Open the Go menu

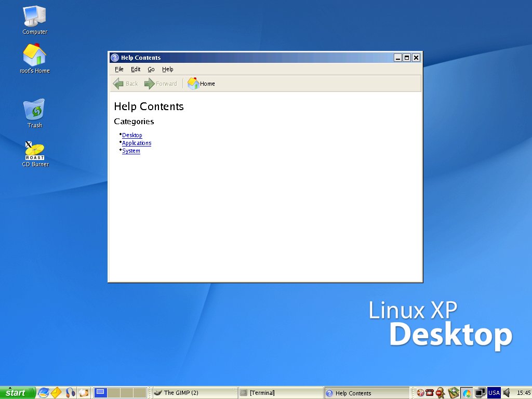tap(151, 69)
